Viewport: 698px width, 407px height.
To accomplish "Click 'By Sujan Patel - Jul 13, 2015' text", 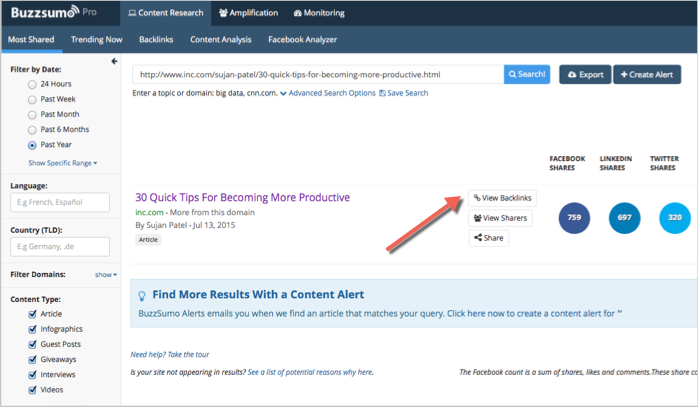I will coord(185,225).
